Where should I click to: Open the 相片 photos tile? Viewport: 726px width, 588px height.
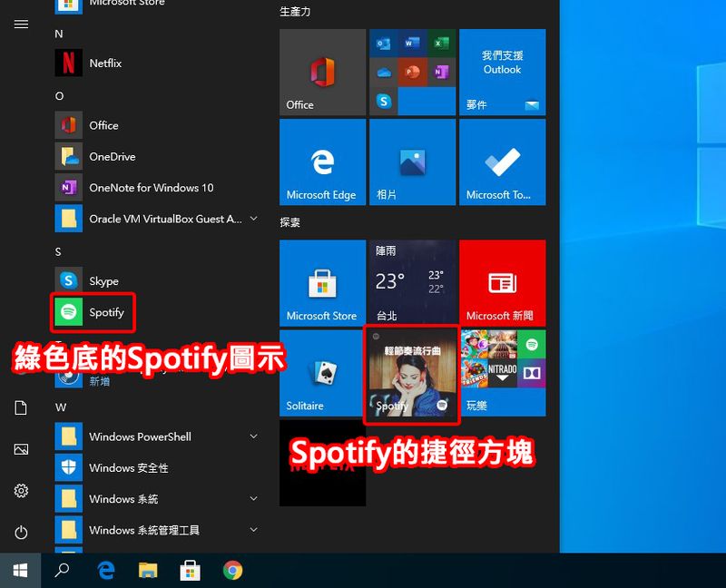[x=413, y=162]
